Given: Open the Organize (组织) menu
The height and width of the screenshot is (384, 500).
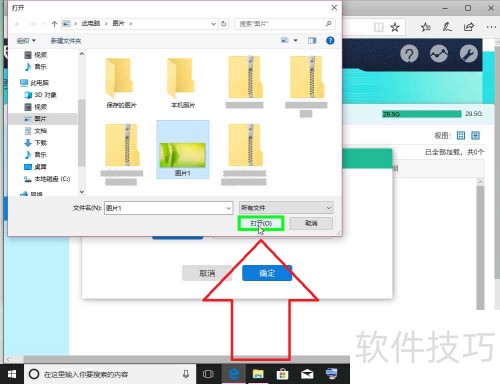Looking at the screenshot, I should [x=26, y=41].
